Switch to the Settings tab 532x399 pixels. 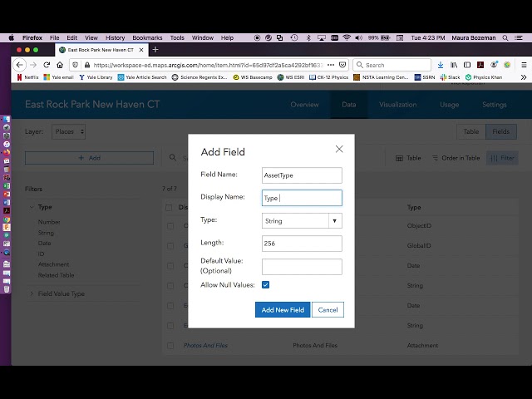[x=495, y=105]
